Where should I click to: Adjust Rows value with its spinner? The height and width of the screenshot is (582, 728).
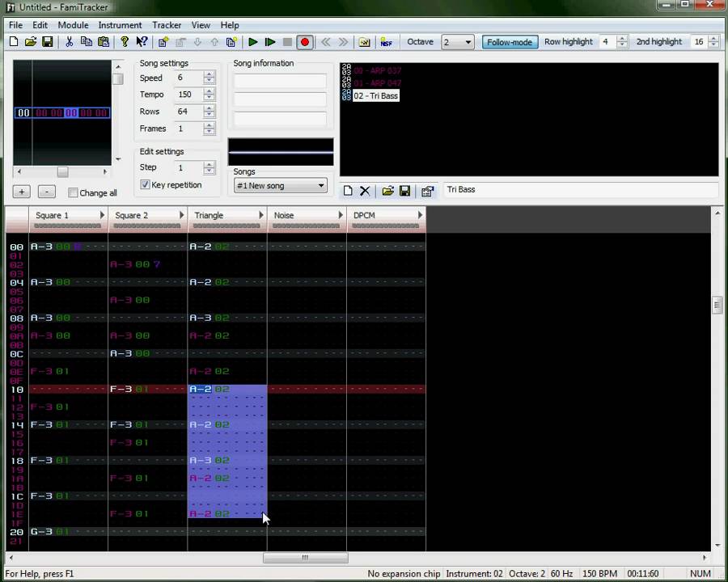pos(210,112)
